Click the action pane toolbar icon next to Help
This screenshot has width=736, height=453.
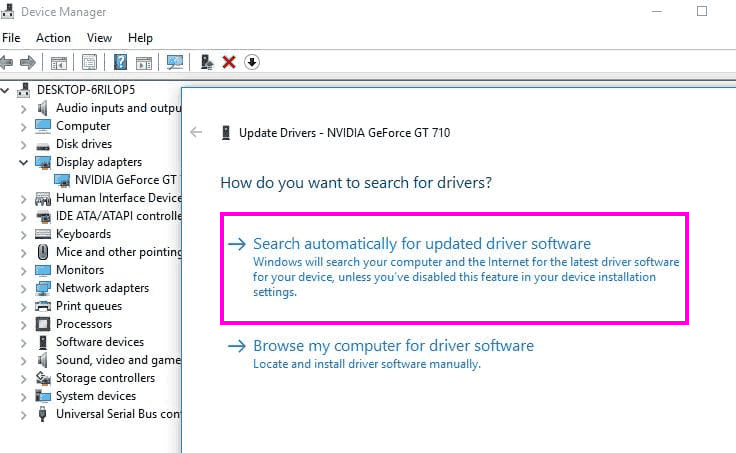[144, 62]
